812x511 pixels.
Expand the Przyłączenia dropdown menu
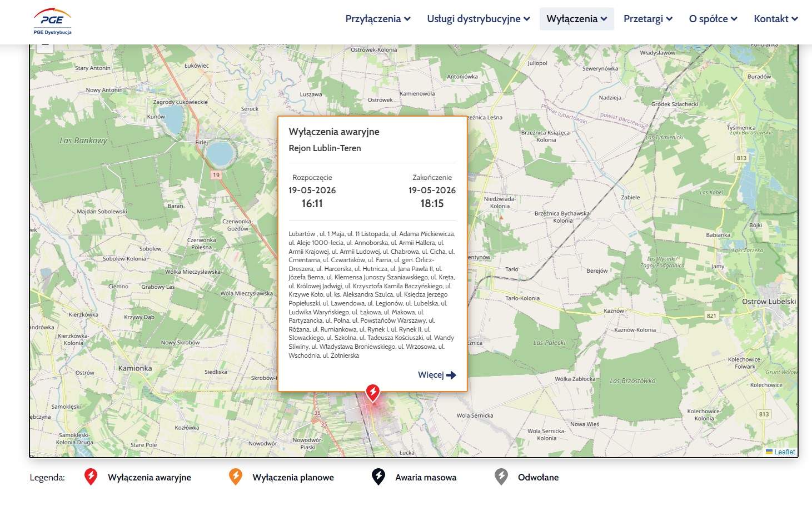[378, 19]
